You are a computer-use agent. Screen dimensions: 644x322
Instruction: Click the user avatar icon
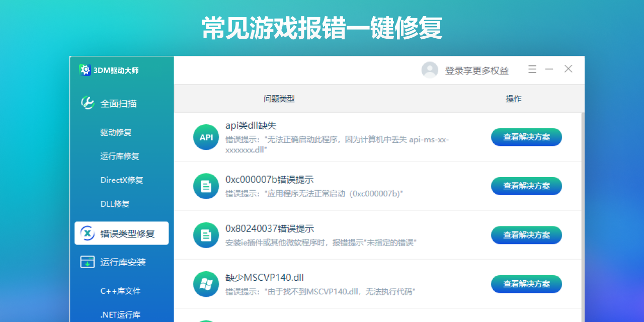tap(430, 70)
